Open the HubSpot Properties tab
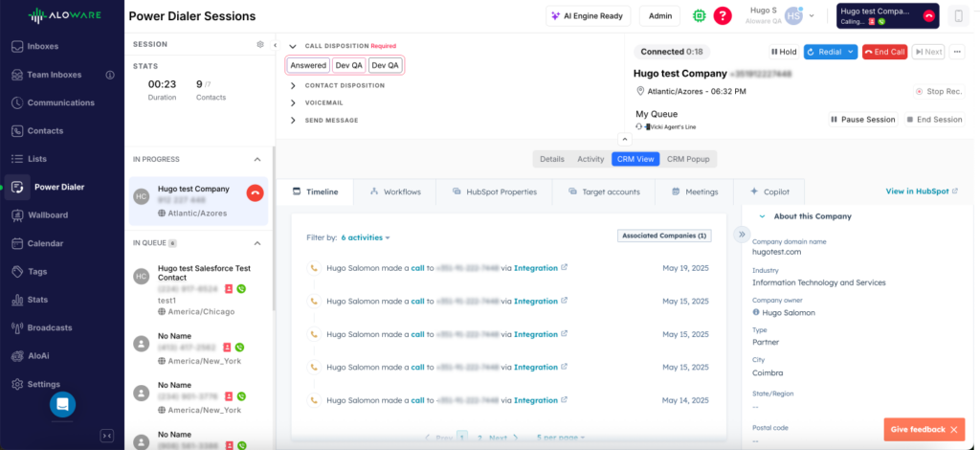The height and width of the screenshot is (450, 980). [495, 191]
